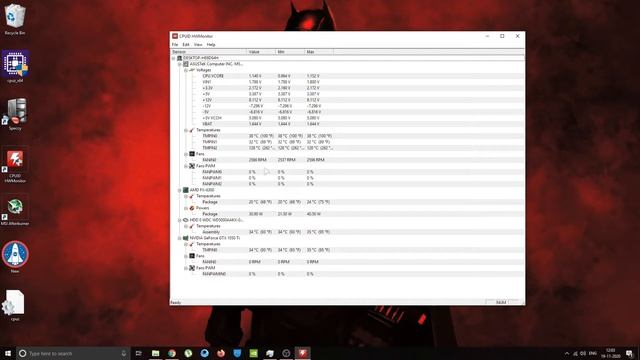Viewport: 640px width, 360px height.
Task: Click the HWMonitor taskbar button
Action: pyautogui.click(x=302, y=353)
